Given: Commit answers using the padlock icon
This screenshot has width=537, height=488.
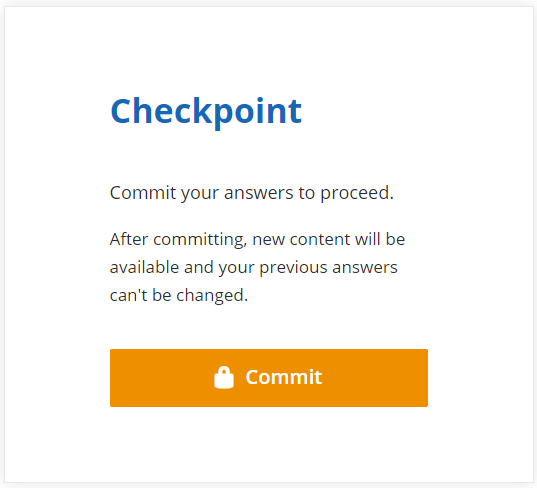Looking at the screenshot, I should point(224,377).
